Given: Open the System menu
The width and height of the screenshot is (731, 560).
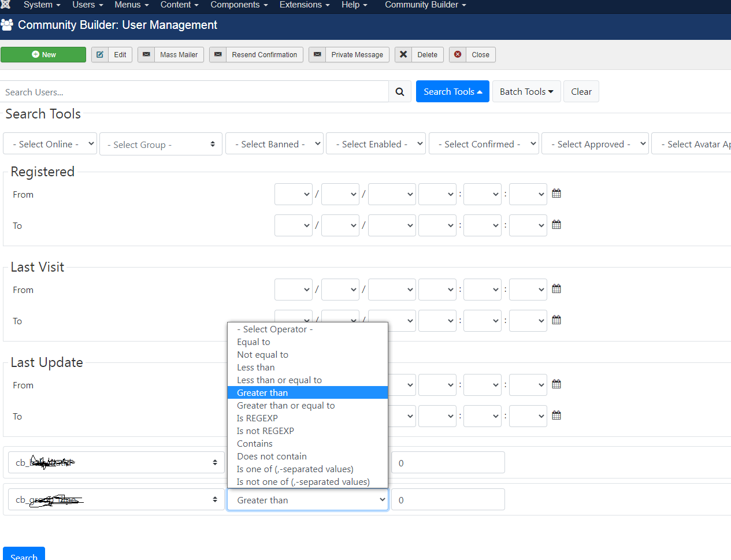Looking at the screenshot, I should point(42,5).
